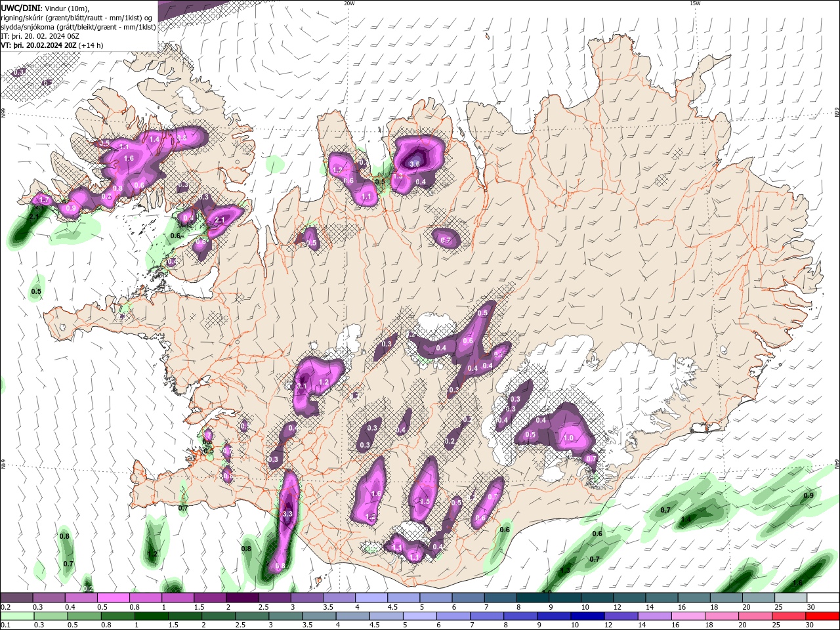Screen dimensions: 840x630
Task: Pick the dark teal upper swatch starting at 9
Action: coord(565,598)
